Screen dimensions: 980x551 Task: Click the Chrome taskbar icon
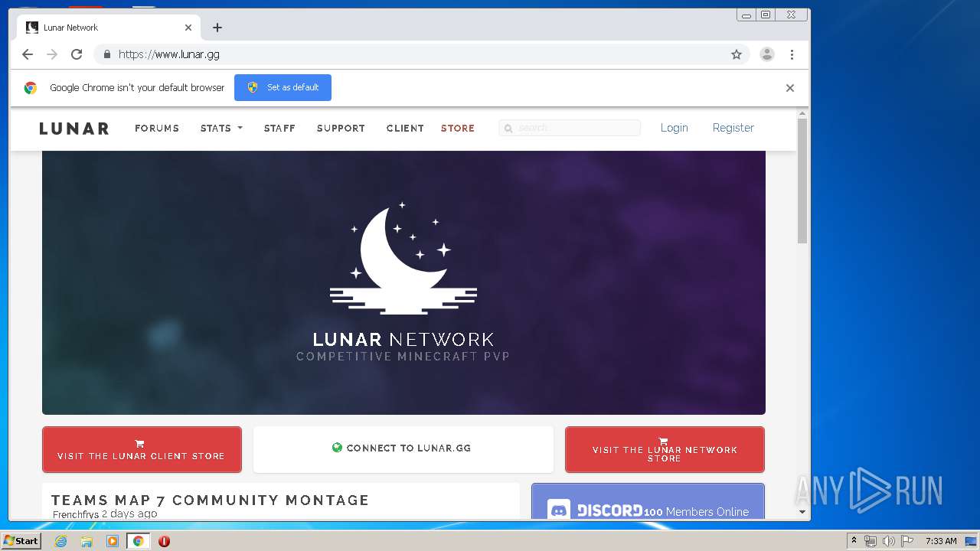point(138,541)
